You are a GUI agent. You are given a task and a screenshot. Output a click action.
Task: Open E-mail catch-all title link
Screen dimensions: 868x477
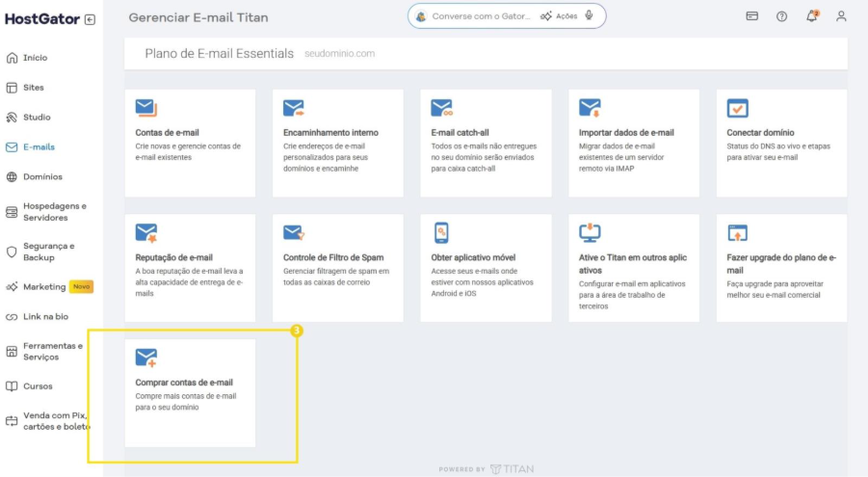[x=460, y=133]
